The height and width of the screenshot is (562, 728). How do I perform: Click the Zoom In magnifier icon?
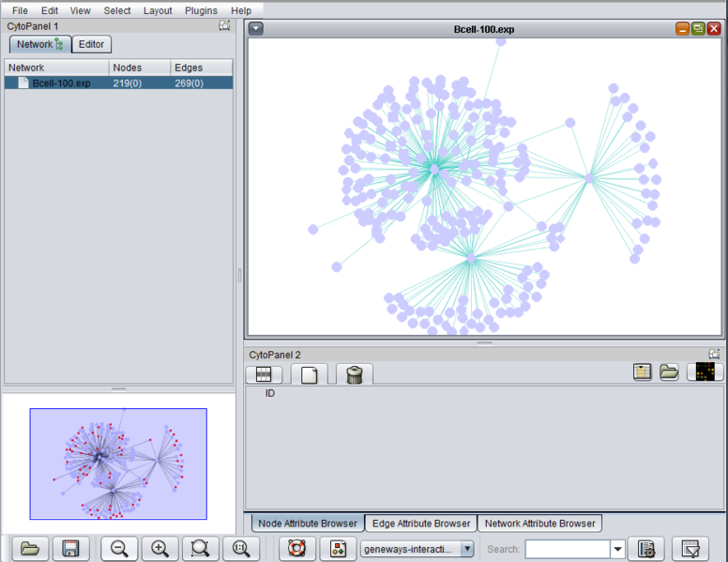[x=159, y=549]
